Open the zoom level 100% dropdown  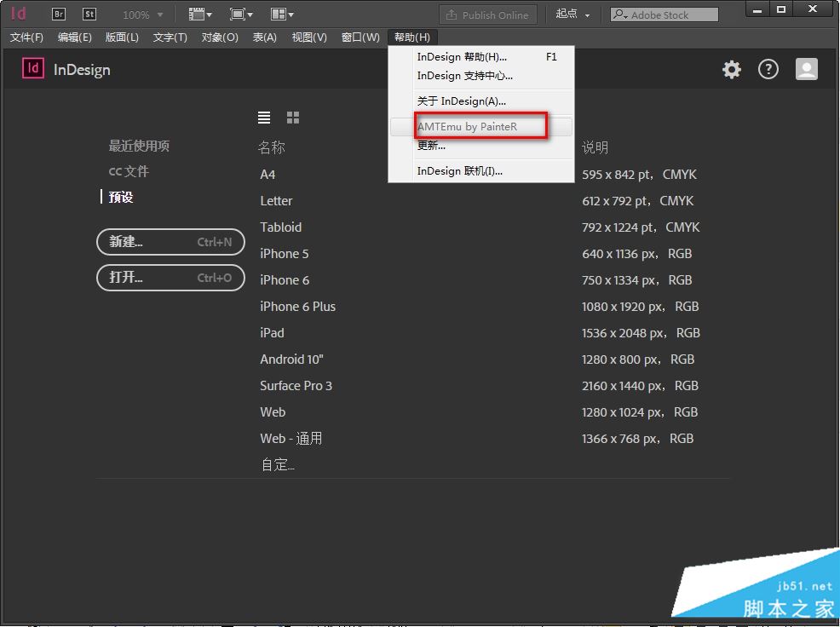point(142,14)
